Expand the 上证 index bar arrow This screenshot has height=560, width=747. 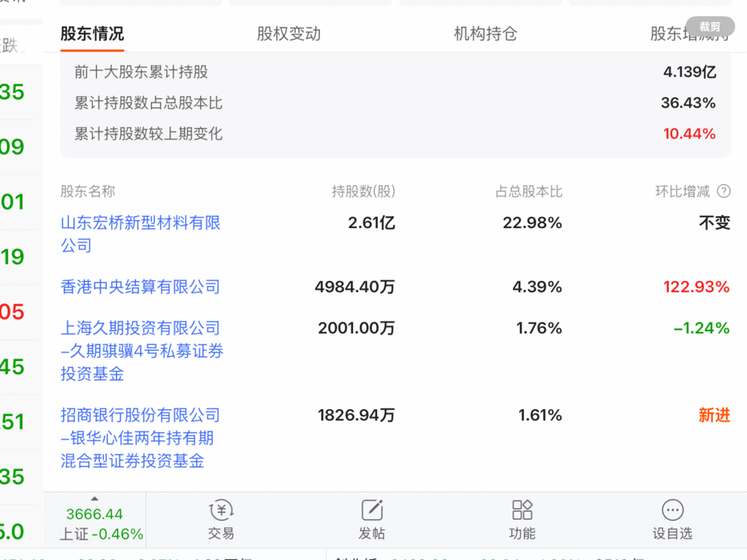tap(95, 499)
